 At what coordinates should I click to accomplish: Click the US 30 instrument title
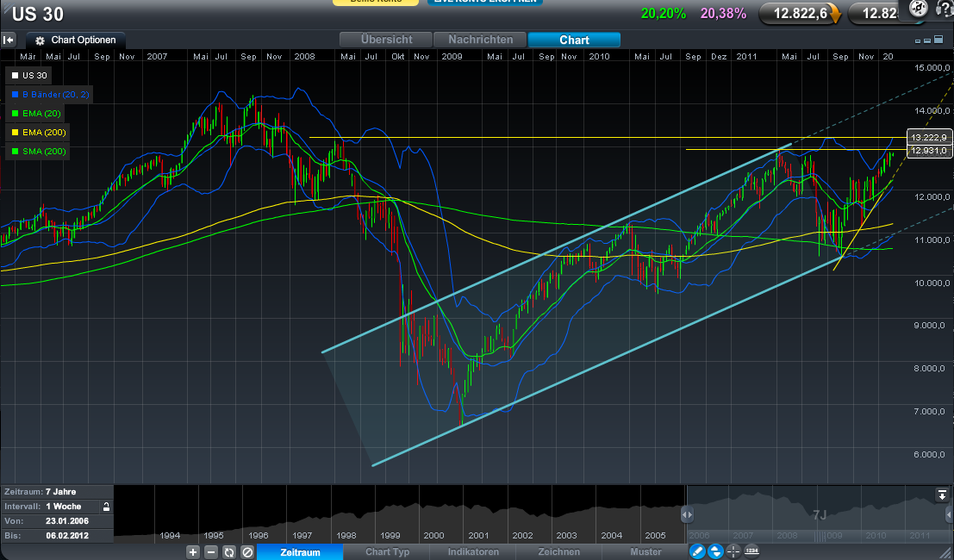tap(38, 15)
